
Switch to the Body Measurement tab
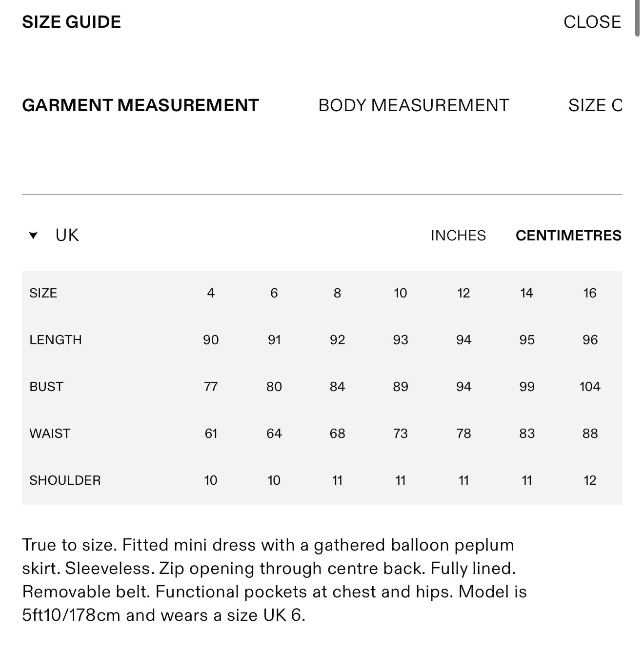(x=413, y=105)
